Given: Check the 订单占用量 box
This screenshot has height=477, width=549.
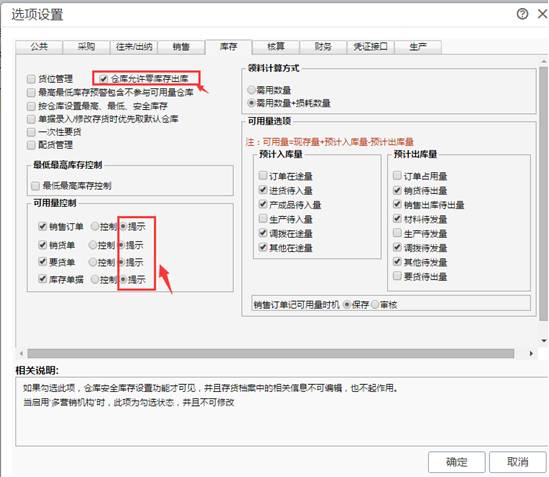Looking at the screenshot, I should coord(397,175).
